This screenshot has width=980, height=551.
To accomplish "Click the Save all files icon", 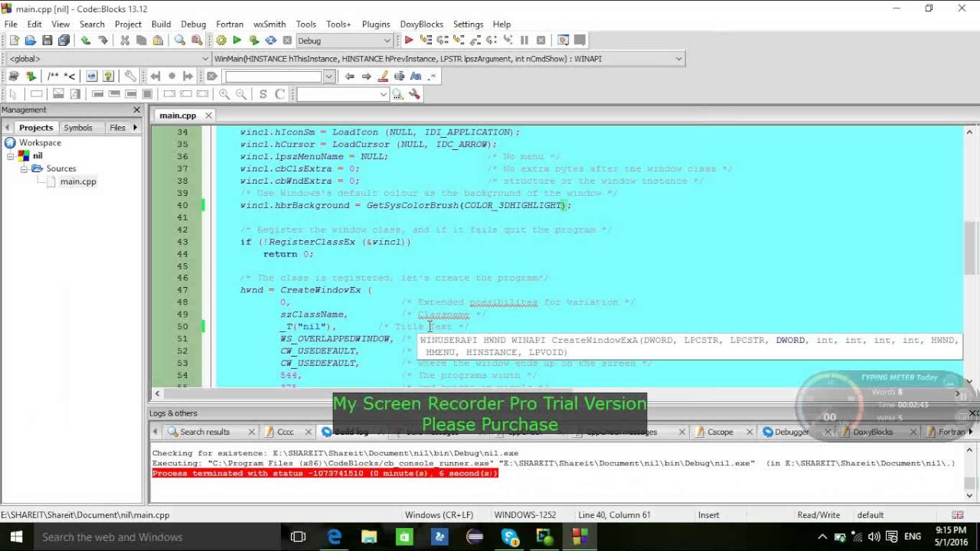I will pyautogui.click(x=64, y=41).
